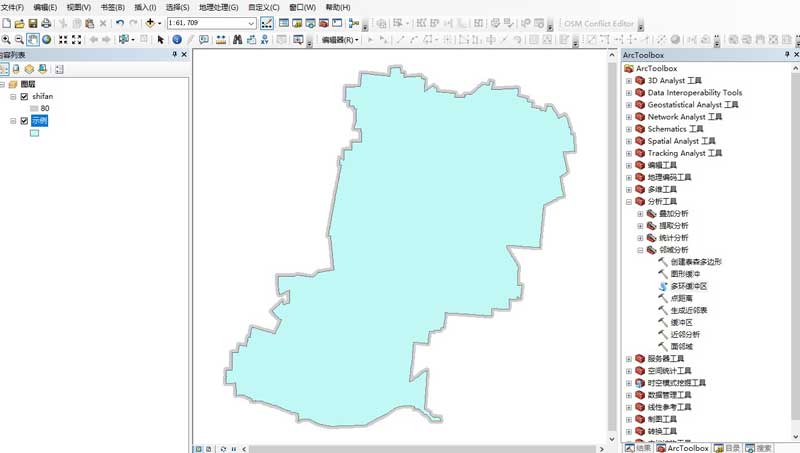Collapse the 分析工具 toolbox

[x=629, y=202]
